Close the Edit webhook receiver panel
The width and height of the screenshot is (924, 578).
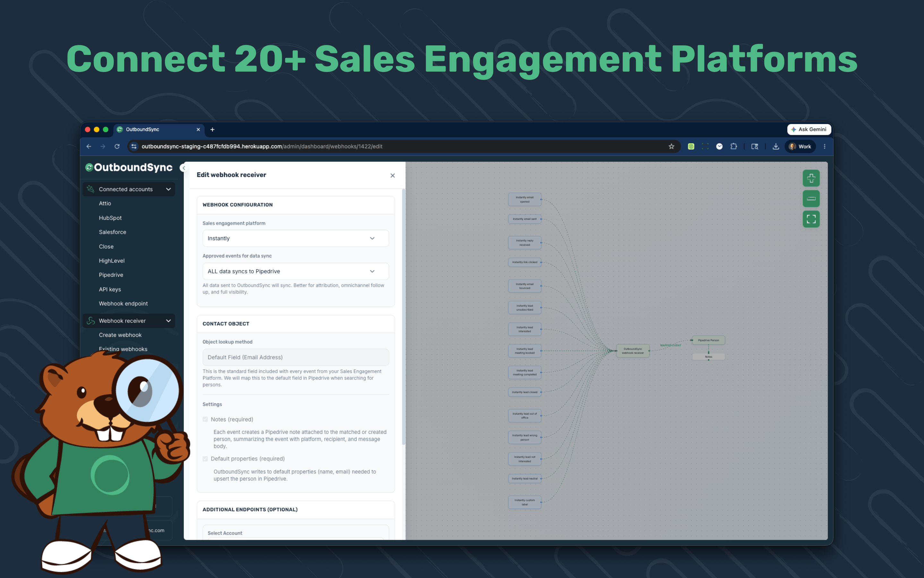click(x=392, y=175)
